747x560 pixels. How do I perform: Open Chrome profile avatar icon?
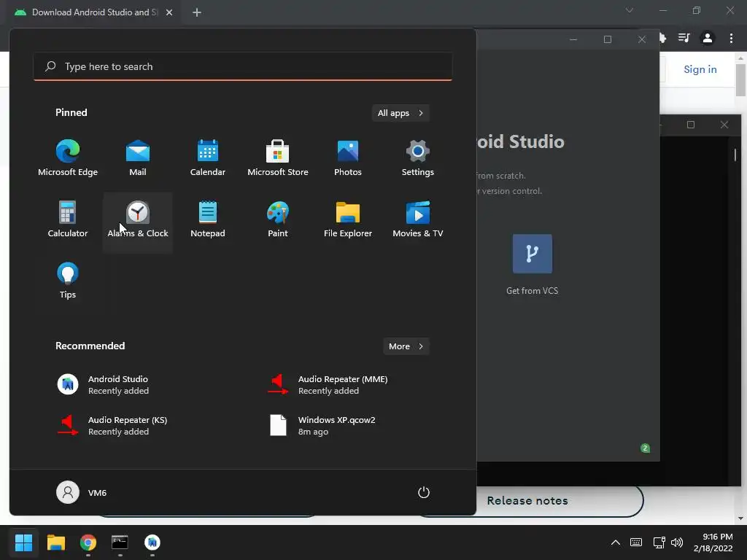708,38
